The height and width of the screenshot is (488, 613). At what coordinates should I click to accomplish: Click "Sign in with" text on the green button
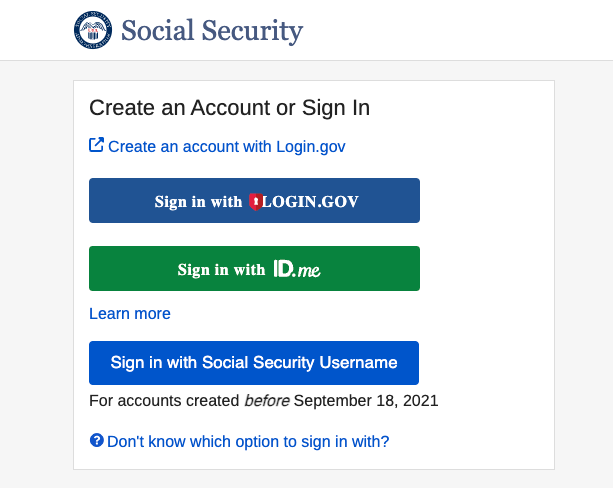point(221,269)
